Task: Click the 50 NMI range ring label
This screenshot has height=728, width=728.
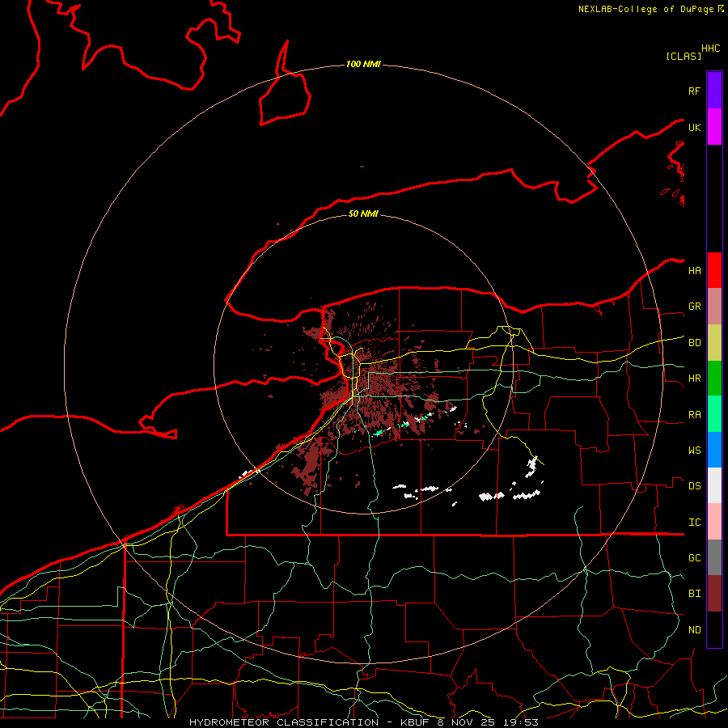Action: (363, 214)
